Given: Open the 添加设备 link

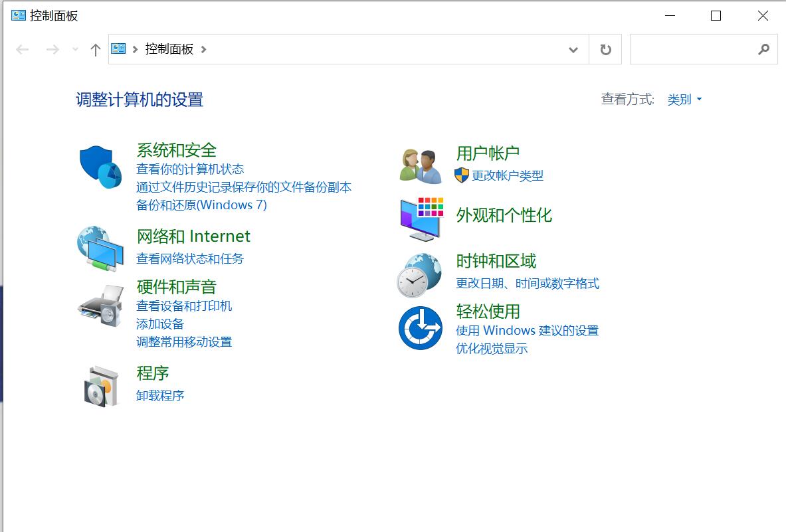Looking at the screenshot, I should 160,324.
